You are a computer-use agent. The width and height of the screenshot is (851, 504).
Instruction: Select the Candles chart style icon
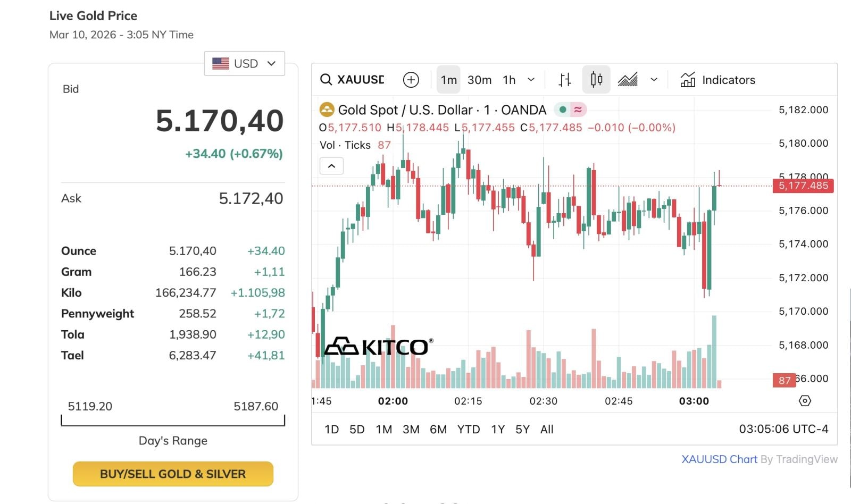point(596,80)
